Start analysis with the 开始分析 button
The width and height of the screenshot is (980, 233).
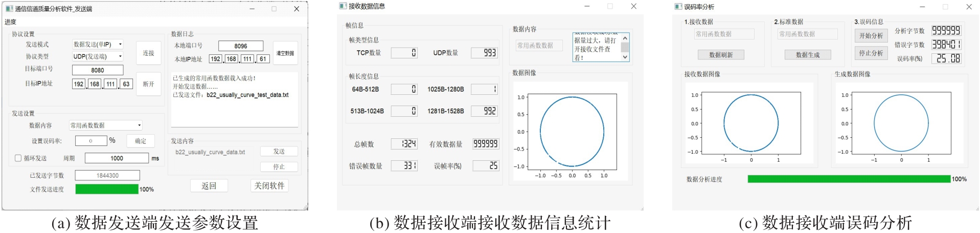pos(871,36)
